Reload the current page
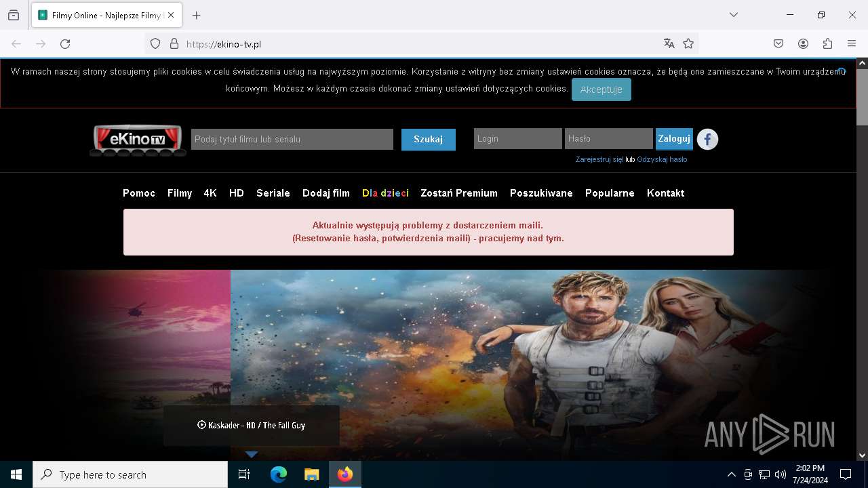Screen dimensions: 868x488 pos(65,43)
